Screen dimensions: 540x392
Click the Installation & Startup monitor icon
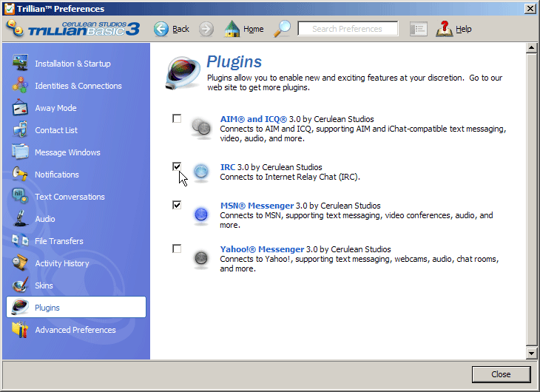pyautogui.click(x=20, y=63)
